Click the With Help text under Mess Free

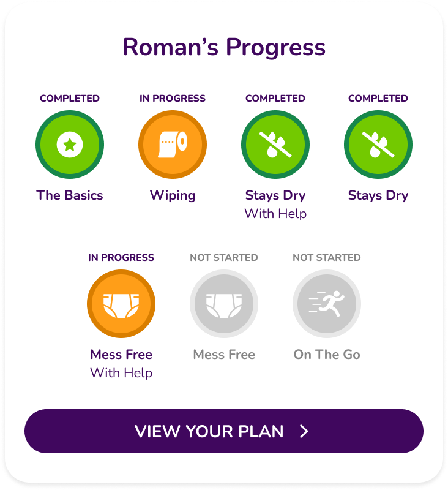click(121, 373)
